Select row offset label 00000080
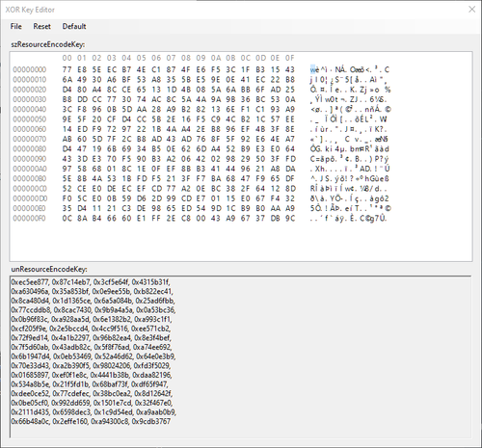This screenshot has height=448, width=482. pyautogui.click(x=30, y=149)
